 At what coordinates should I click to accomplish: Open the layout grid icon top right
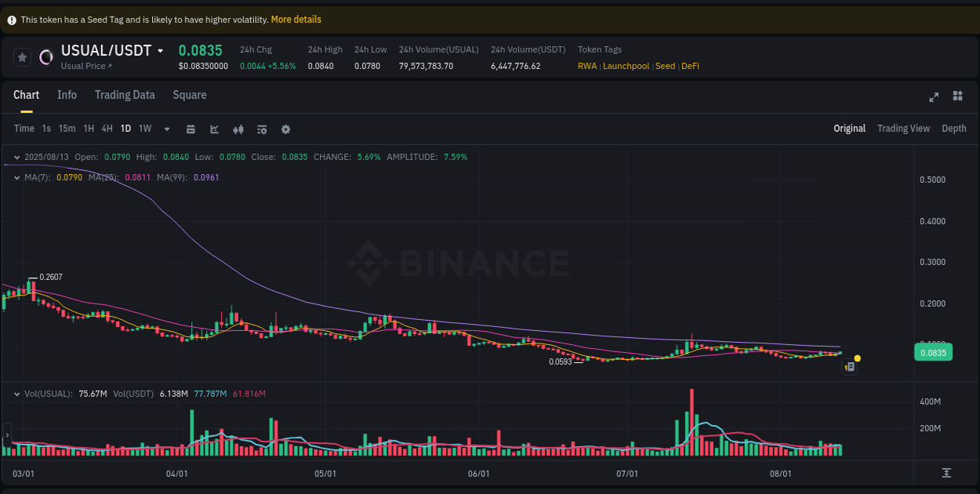tap(957, 96)
